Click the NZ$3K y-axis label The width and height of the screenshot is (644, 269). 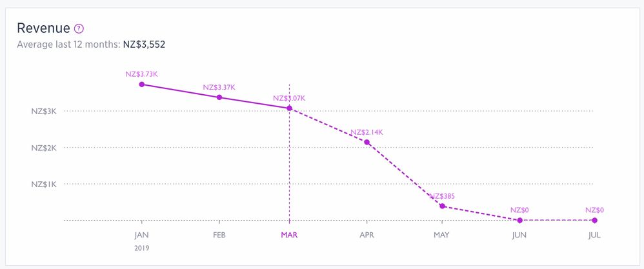pos(45,111)
